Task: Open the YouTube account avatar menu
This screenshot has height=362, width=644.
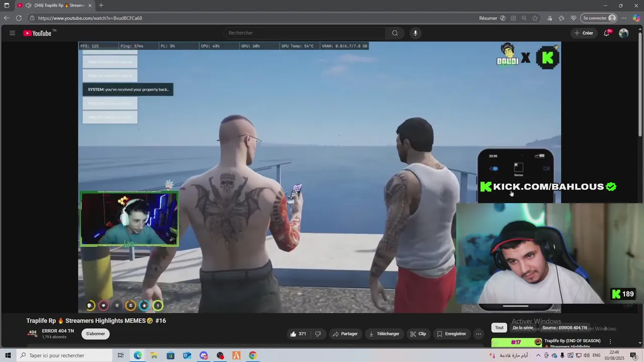Action: 624,33
